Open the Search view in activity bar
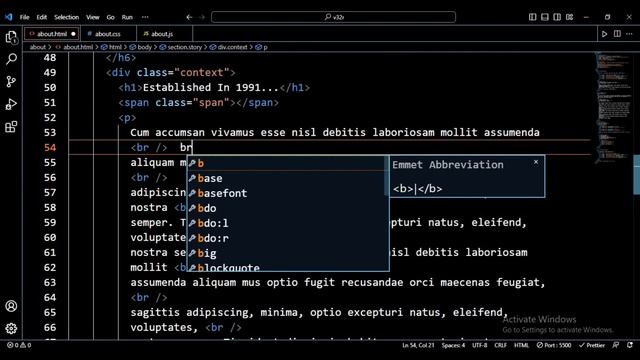The height and width of the screenshot is (360, 640). coord(11,59)
